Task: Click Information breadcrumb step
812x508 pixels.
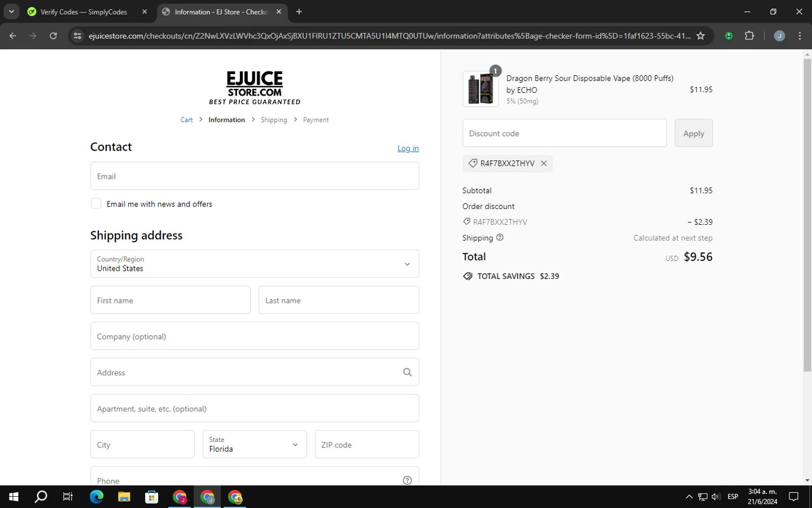Action: pyautogui.click(x=226, y=120)
